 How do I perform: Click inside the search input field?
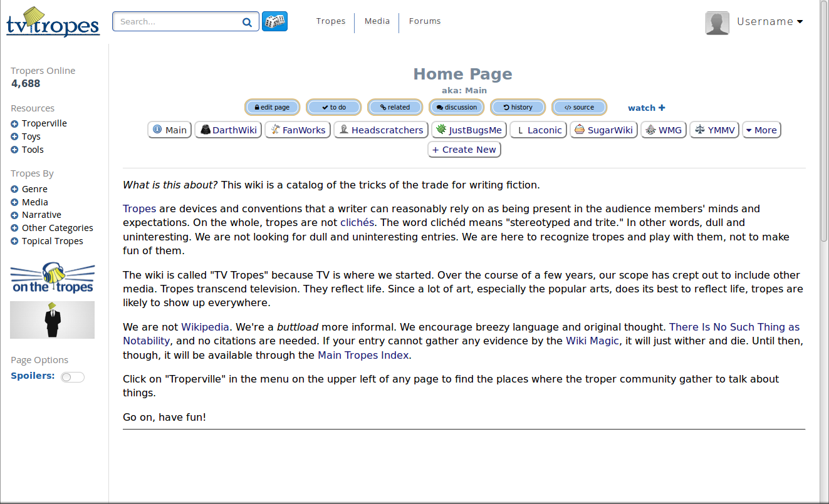(175, 21)
